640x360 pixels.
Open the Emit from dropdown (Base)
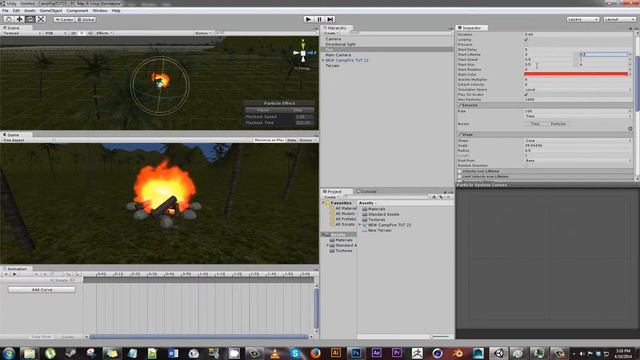point(578,160)
